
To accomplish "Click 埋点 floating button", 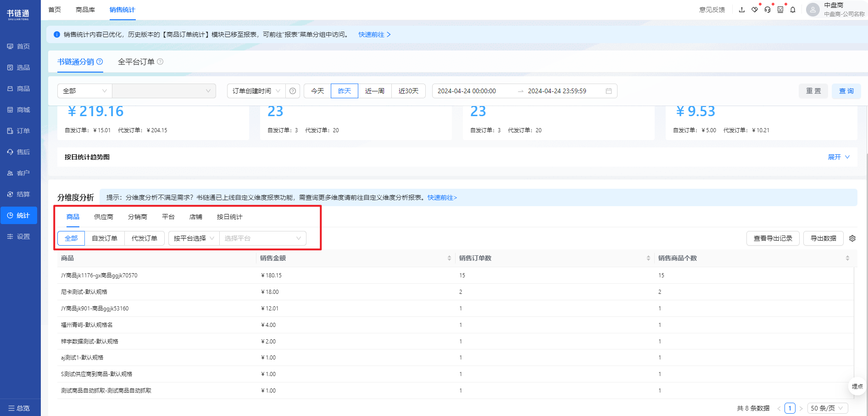I will (857, 386).
